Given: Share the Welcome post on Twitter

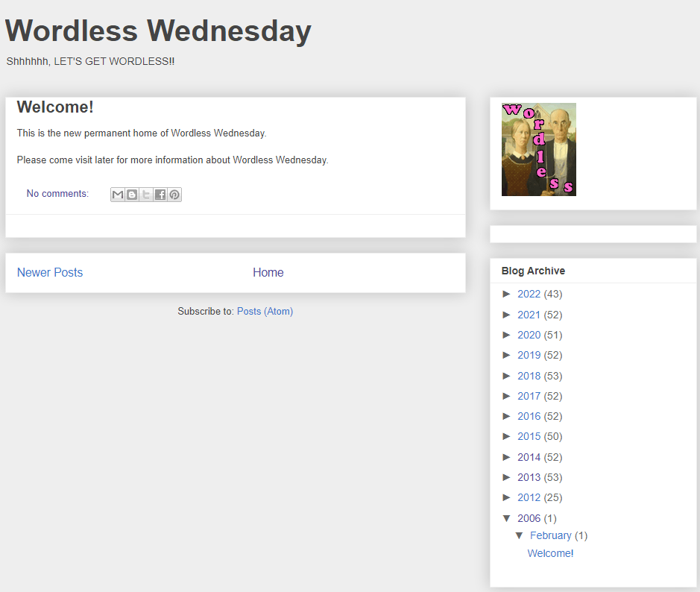Looking at the screenshot, I should coord(145,194).
